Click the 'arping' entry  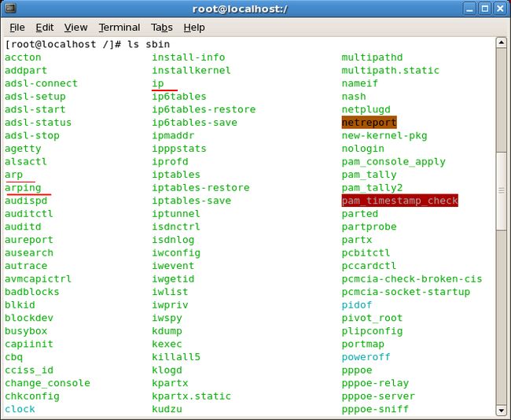(23, 188)
